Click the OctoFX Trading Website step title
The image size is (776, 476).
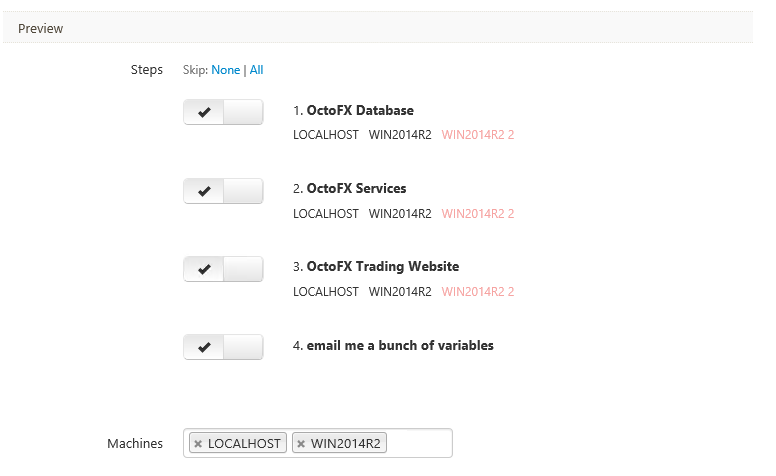pos(382,267)
